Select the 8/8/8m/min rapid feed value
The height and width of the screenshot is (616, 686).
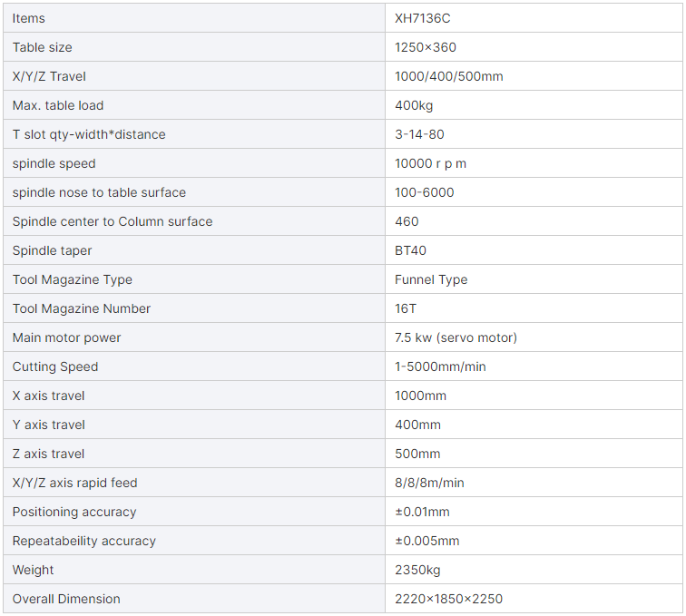coord(429,483)
